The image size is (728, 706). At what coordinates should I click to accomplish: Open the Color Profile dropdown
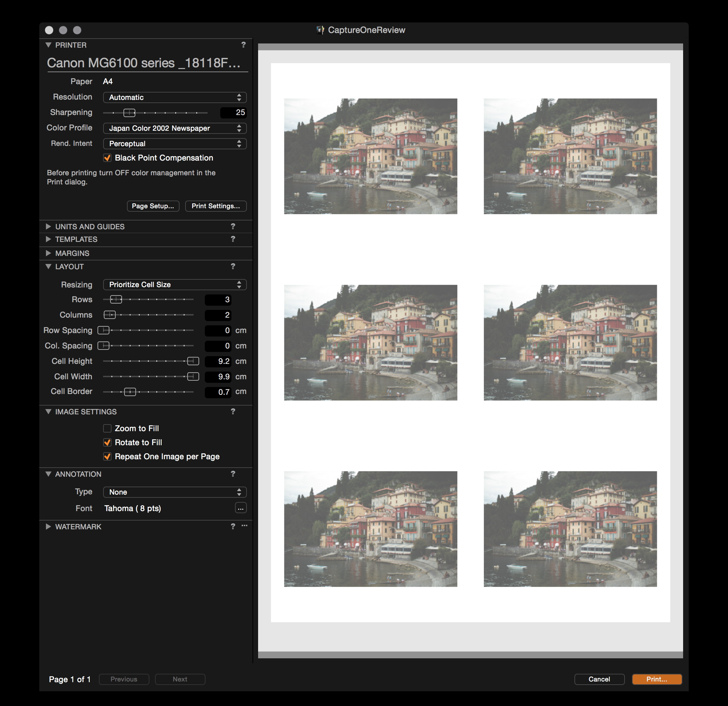(175, 128)
